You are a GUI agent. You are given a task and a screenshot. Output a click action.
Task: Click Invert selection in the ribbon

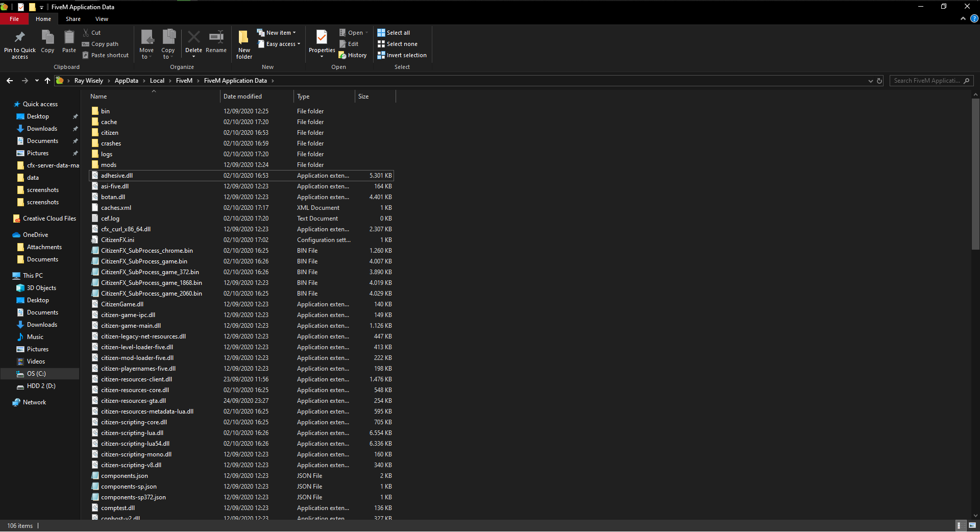[402, 55]
